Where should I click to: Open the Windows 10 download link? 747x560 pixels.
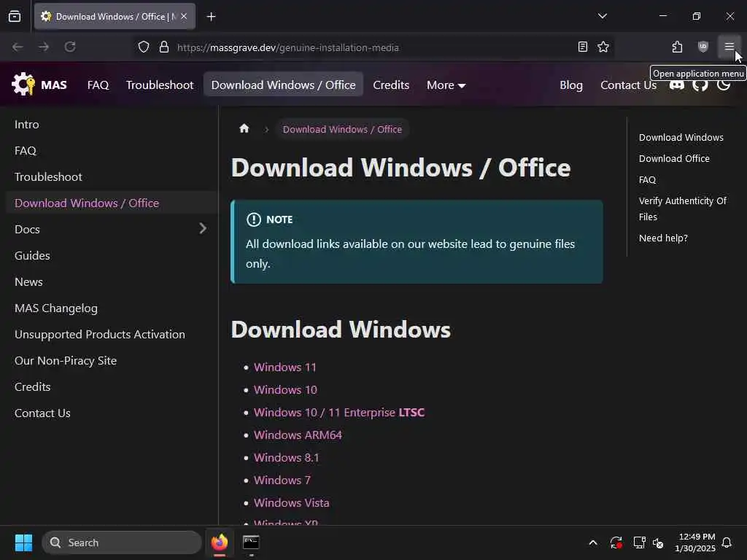click(x=285, y=389)
